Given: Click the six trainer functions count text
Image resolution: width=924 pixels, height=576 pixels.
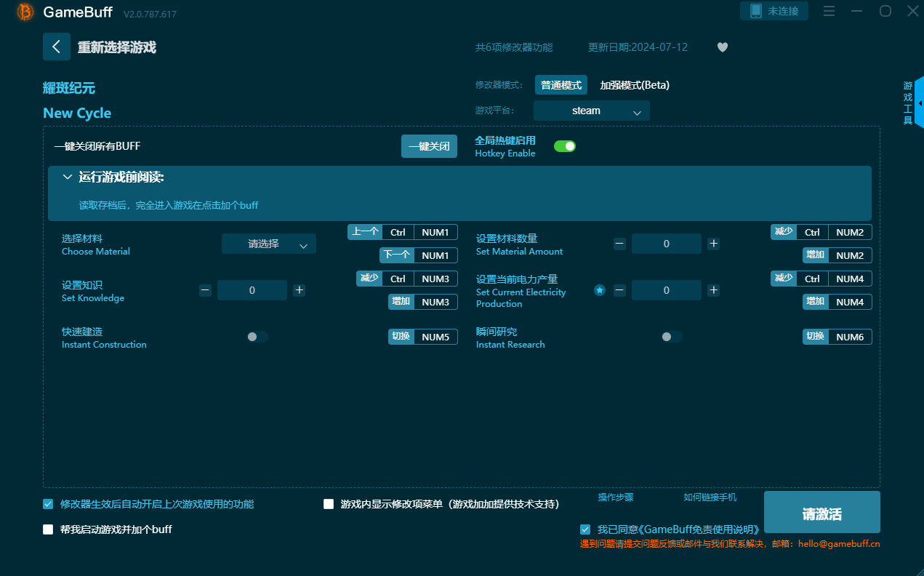Looking at the screenshot, I should pos(514,47).
